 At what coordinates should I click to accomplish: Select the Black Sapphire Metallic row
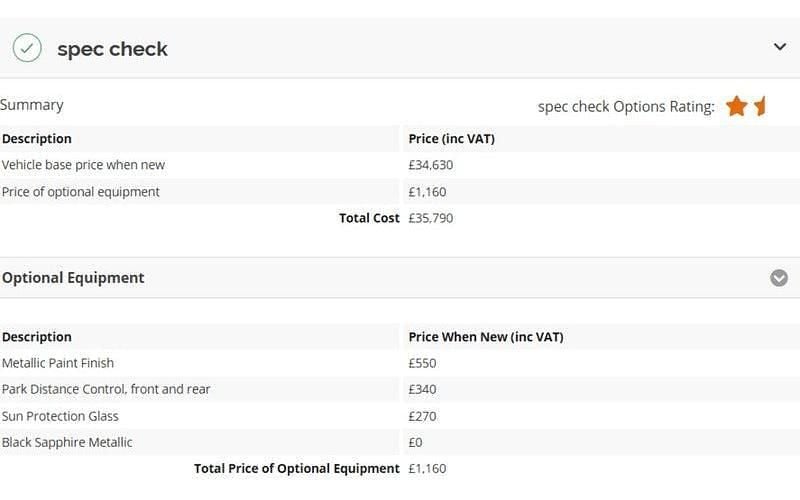67,442
